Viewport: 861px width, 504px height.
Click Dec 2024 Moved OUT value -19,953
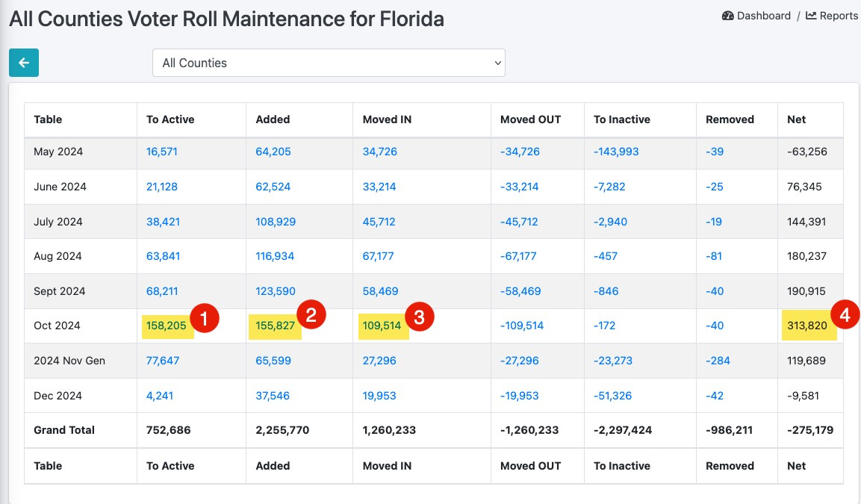point(519,396)
